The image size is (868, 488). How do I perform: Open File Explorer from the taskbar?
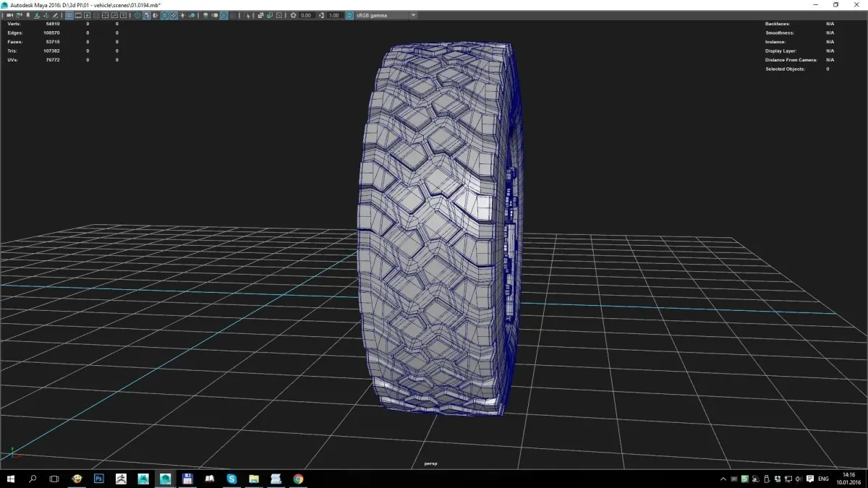pyautogui.click(x=254, y=479)
